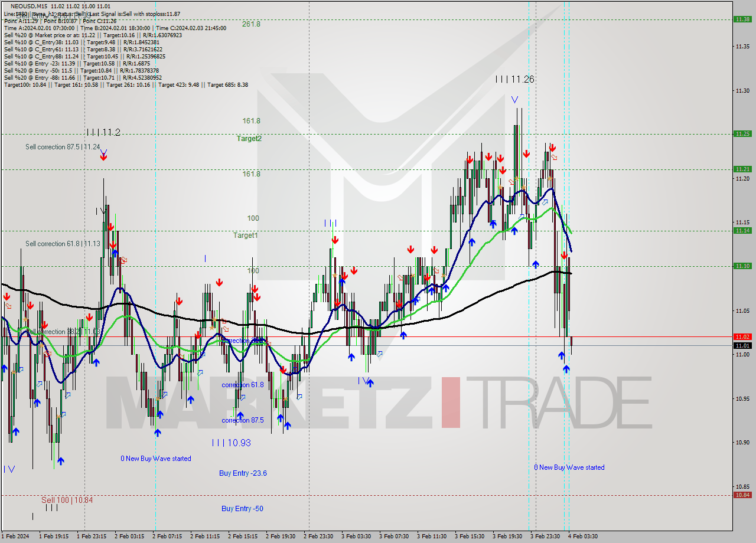Click the 'Buy Entry -50' label
This screenshot has width=756, height=543.
[242, 508]
